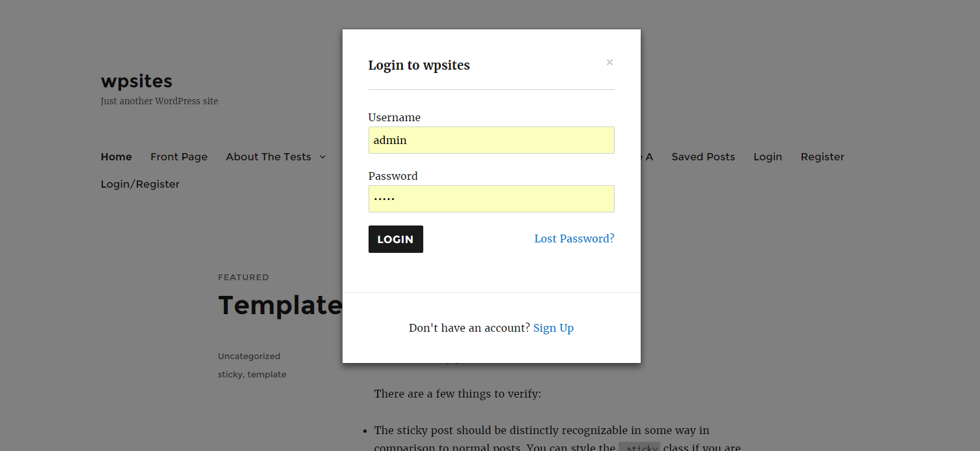The height and width of the screenshot is (451, 980).
Task: View the Uncategorized category link
Action: 249,356
